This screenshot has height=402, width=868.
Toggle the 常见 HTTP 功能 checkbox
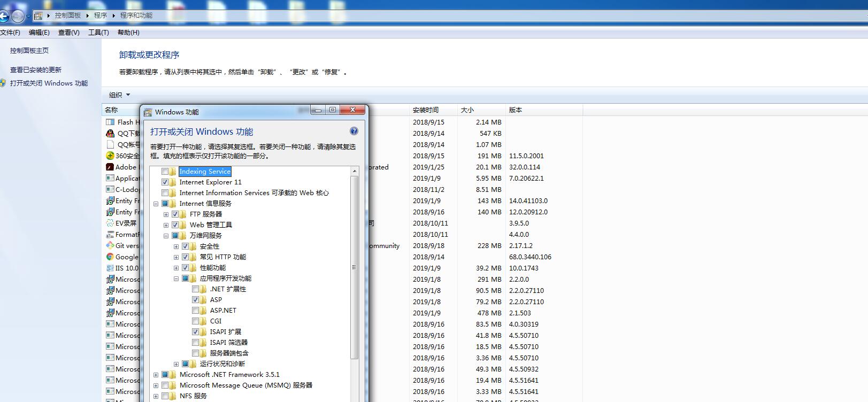coord(185,257)
